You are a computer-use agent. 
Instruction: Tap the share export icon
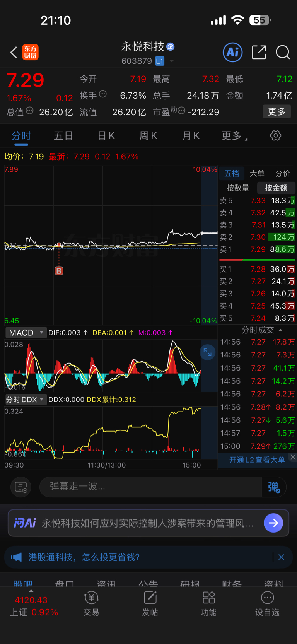point(259,52)
